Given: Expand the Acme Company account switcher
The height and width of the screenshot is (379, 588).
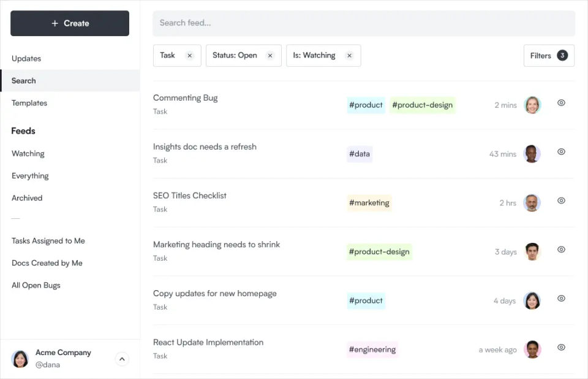Looking at the screenshot, I should pyautogui.click(x=122, y=359).
